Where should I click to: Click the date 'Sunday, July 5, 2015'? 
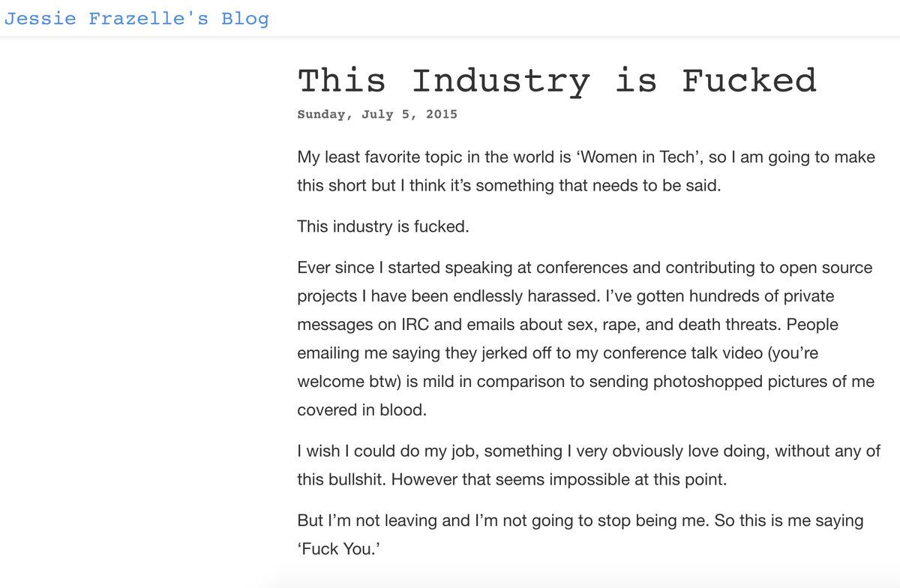376,115
